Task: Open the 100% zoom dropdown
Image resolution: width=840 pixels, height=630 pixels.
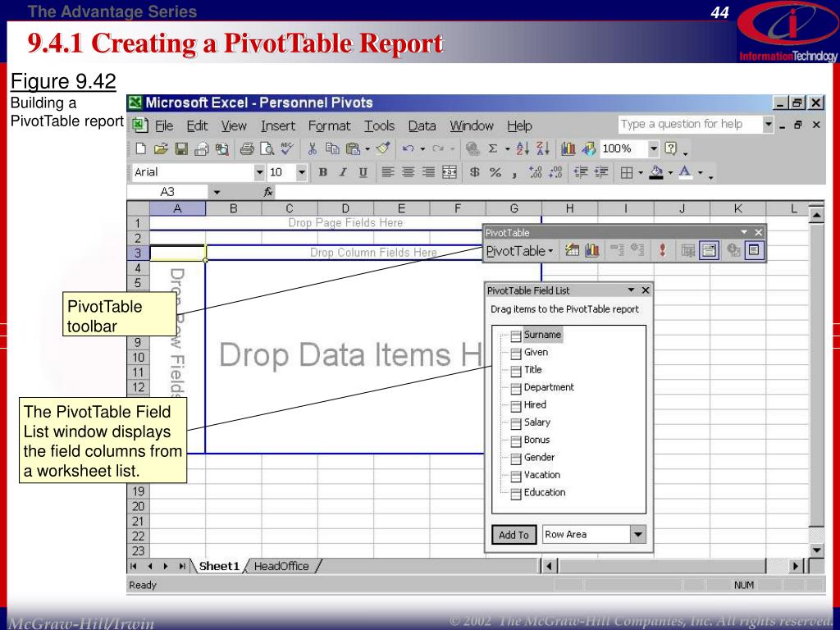Action: (653, 149)
